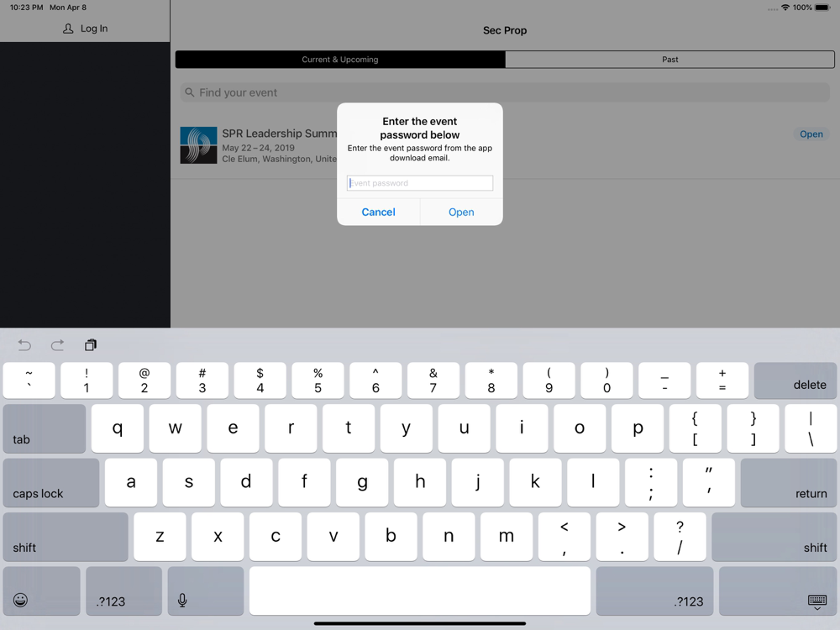The width and height of the screenshot is (840, 630).
Task: Toggle the left shift key
Action: 66,537
